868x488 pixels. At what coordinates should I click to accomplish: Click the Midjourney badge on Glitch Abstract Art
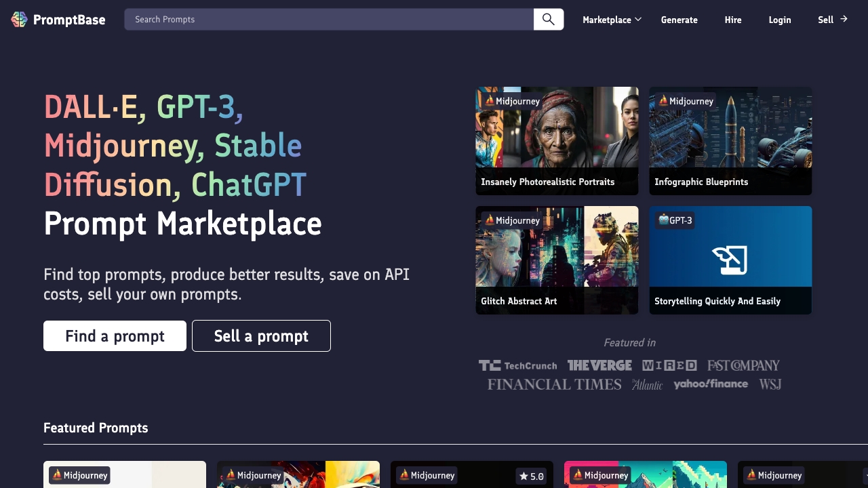512,220
